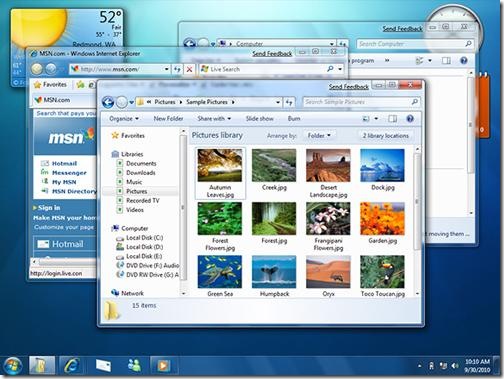Click the volume speaker icon in system tray
504x379 pixels.
tap(455, 366)
